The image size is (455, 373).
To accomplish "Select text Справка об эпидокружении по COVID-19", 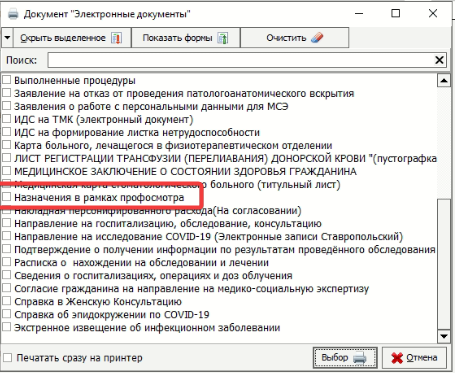I will pos(112,315).
